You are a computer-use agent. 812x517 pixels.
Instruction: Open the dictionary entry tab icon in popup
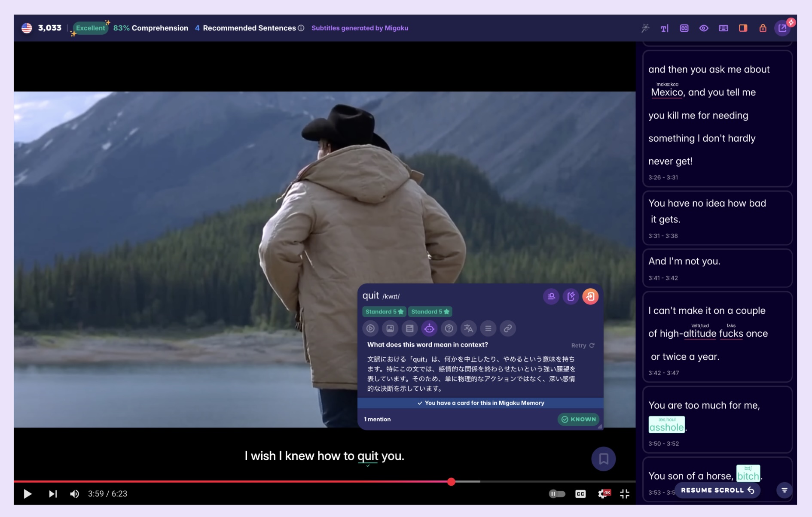click(x=410, y=328)
